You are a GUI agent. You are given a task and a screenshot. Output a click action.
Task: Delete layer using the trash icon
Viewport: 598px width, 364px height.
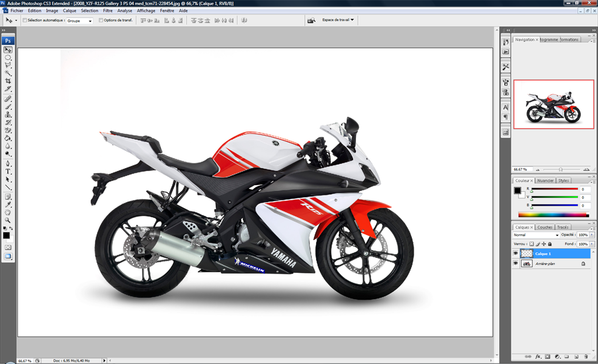tap(586, 357)
